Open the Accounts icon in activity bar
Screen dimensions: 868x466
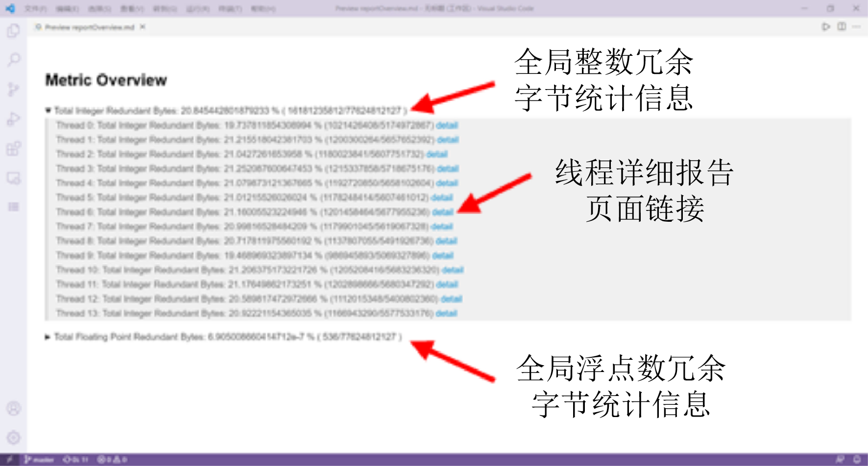click(14, 408)
